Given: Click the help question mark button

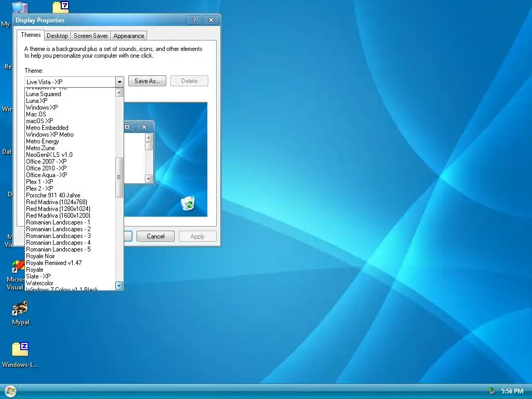Looking at the screenshot, I should (x=194, y=20).
